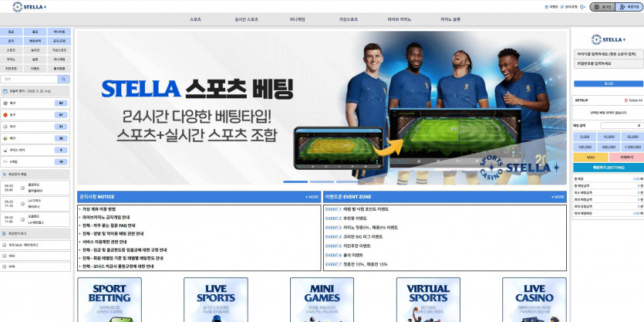This screenshot has height=322, width=644.
Task: Add 5,000 to the bet amount
Action: (x=585, y=137)
